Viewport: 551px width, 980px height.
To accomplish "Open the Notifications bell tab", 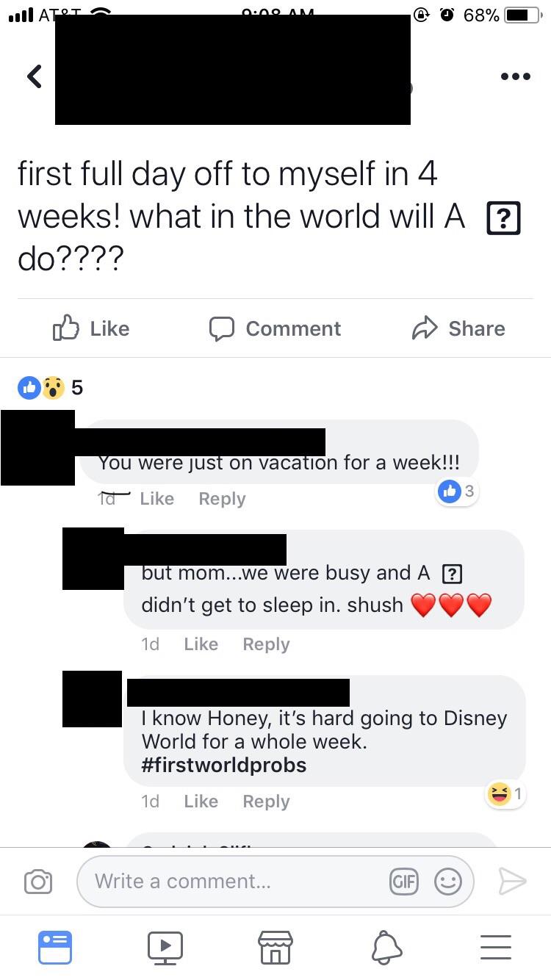I will click(x=386, y=947).
